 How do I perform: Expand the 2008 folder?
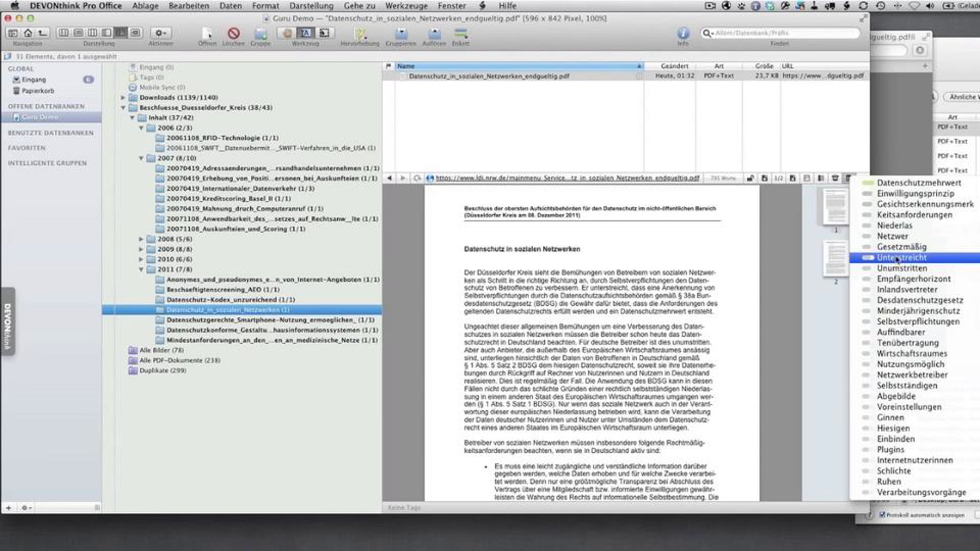point(141,239)
